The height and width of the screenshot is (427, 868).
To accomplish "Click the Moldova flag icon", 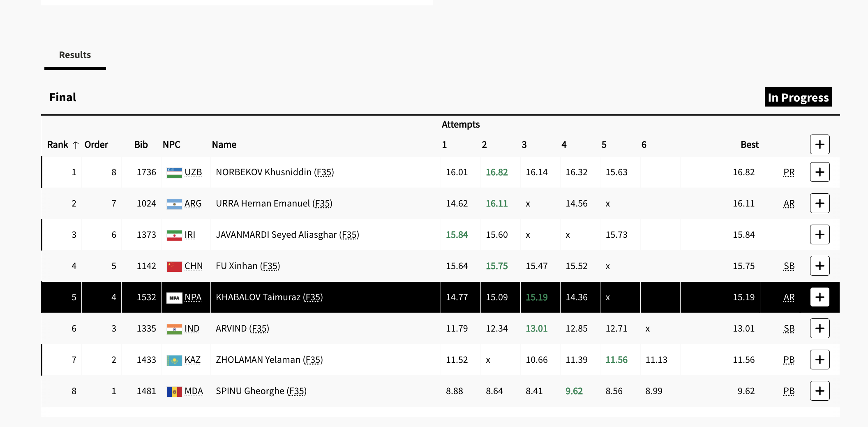I will tap(174, 391).
